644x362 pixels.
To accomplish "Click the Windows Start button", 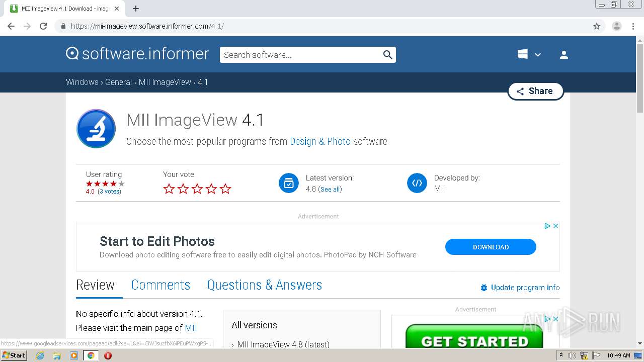I will pos(14,355).
